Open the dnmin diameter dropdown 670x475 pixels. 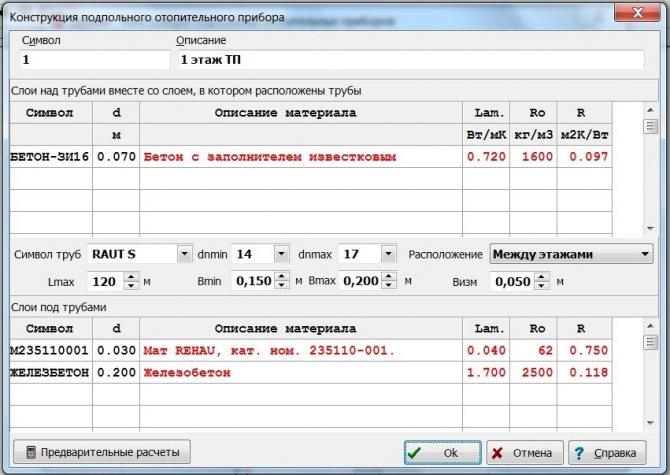pos(281,254)
